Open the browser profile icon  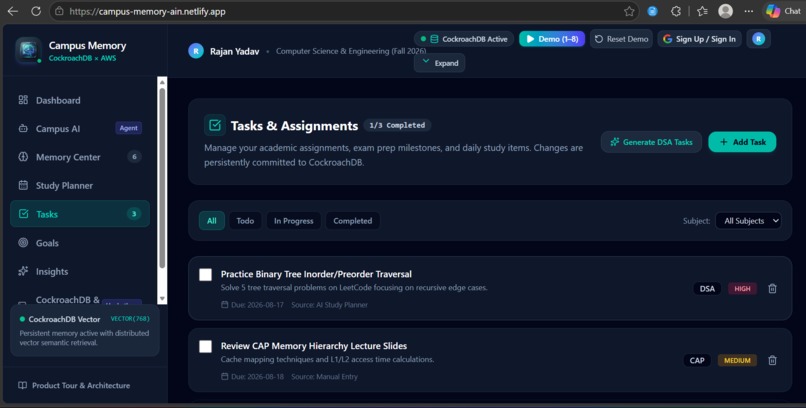pos(725,11)
